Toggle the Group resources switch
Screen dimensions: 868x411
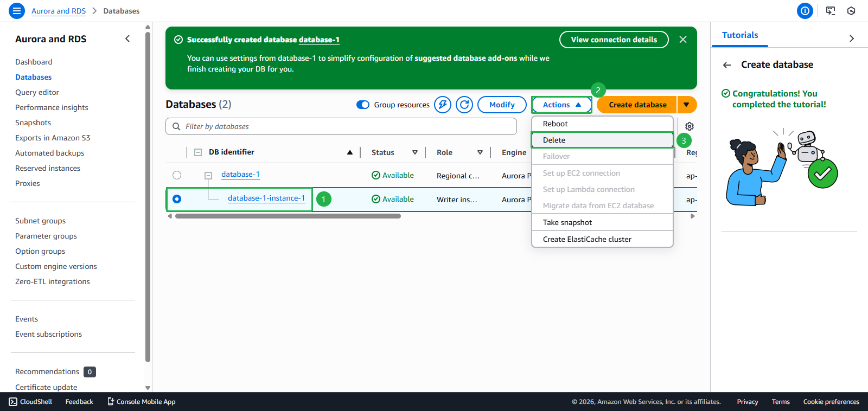coord(363,105)
